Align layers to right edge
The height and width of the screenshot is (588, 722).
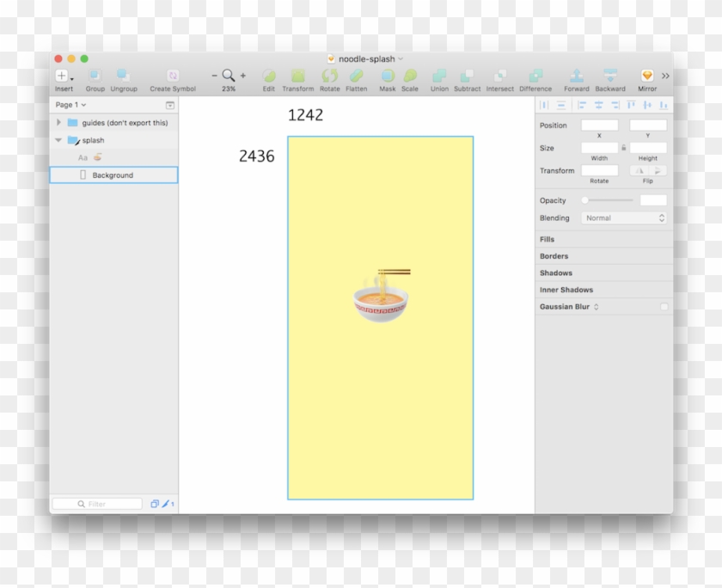click(x=615, y=106)
